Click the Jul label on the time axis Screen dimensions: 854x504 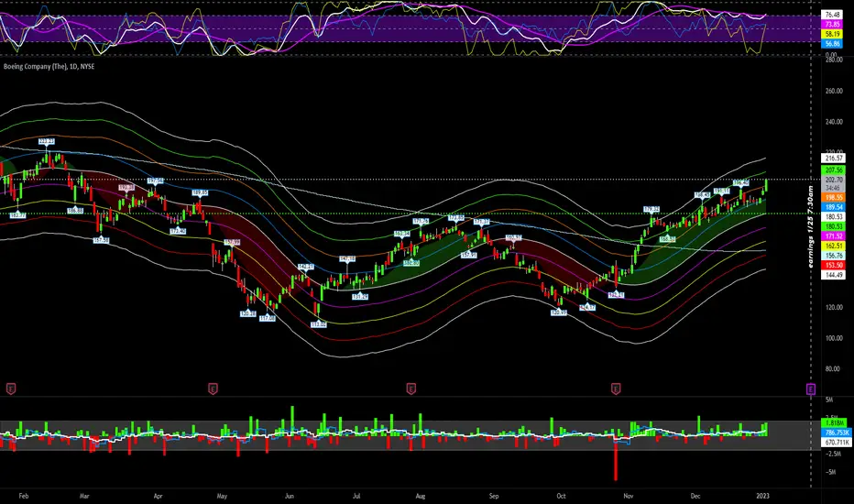coord(356,496)
